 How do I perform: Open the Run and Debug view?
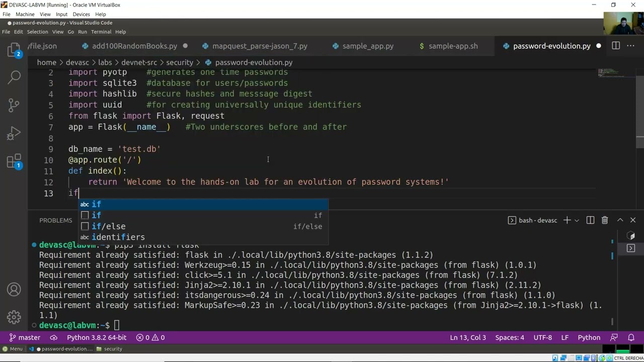[x=14, y=133]
